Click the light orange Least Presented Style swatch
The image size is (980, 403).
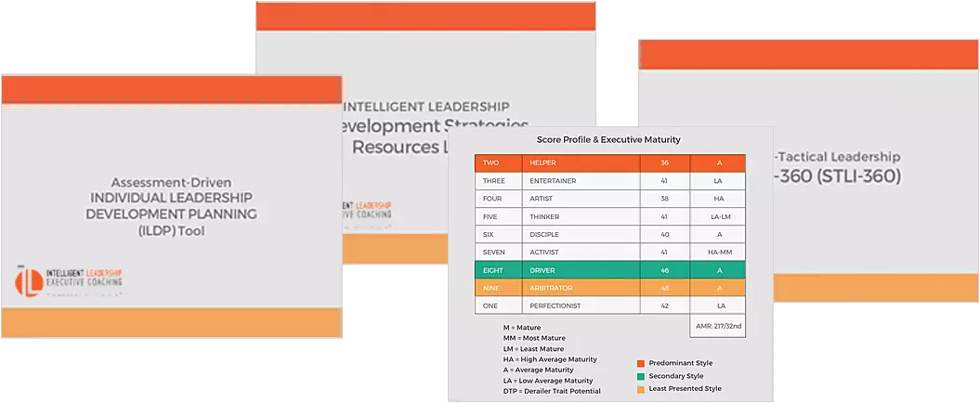(640, 389)
